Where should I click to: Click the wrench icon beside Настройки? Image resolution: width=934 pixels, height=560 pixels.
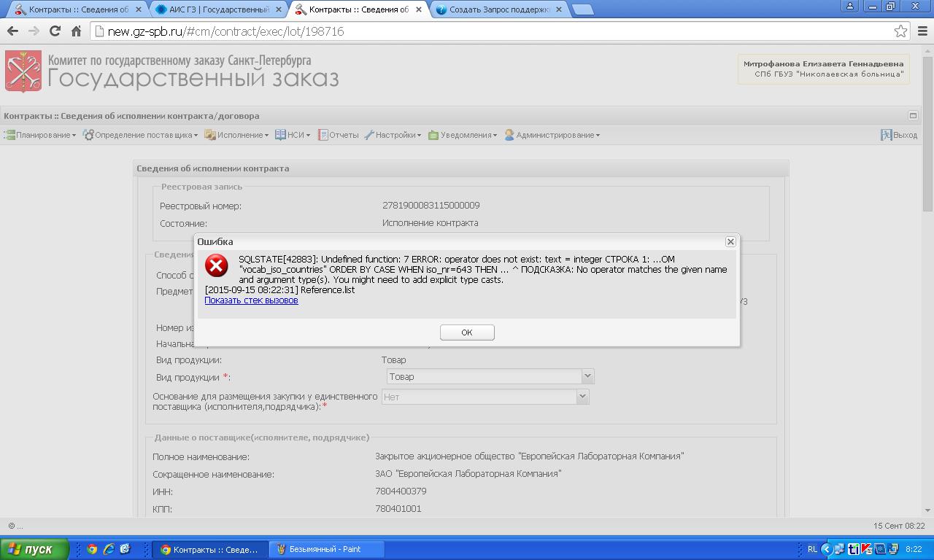(x=369, y=135)
